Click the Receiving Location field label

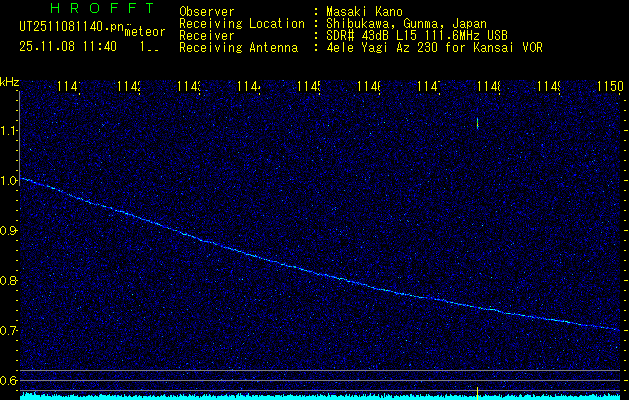[241, 23]
